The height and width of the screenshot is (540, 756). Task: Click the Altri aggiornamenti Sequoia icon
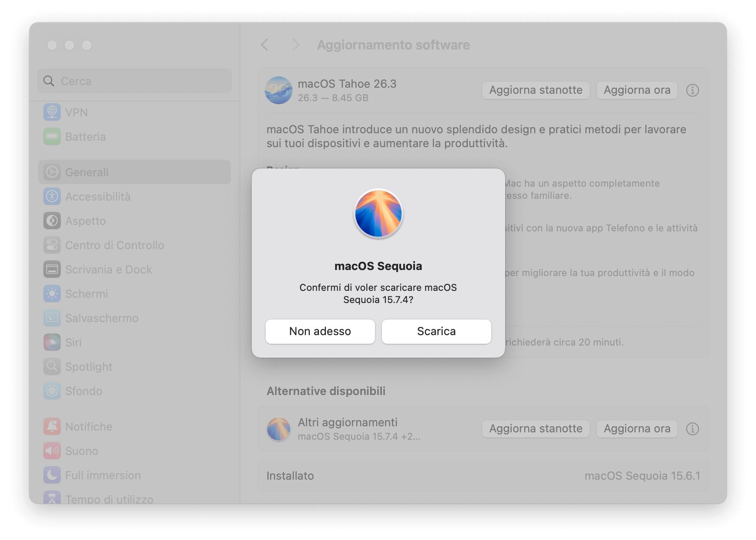click(279, 429)
